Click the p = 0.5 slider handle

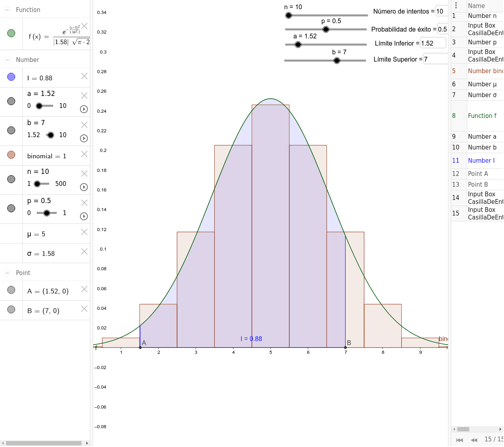click(x=326, y=29)
